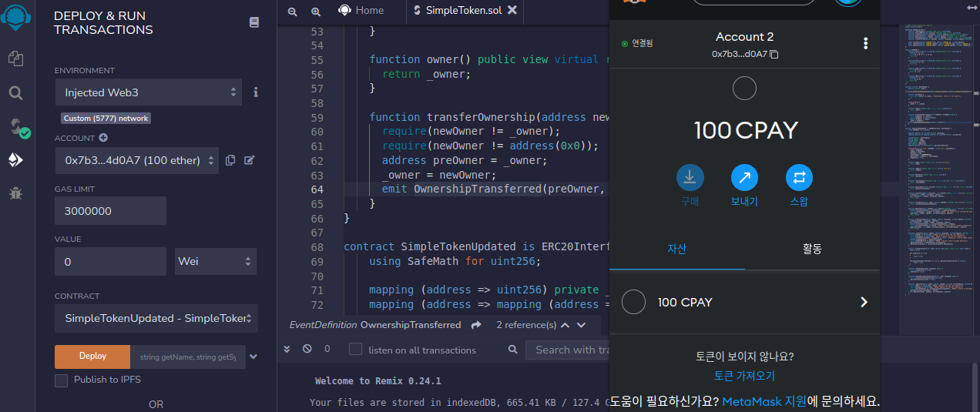Screen dimensions: 980x412
Task: Collapse the terminal with double-chevron icon
Action: pyautogui.click(x=287, y=349)
